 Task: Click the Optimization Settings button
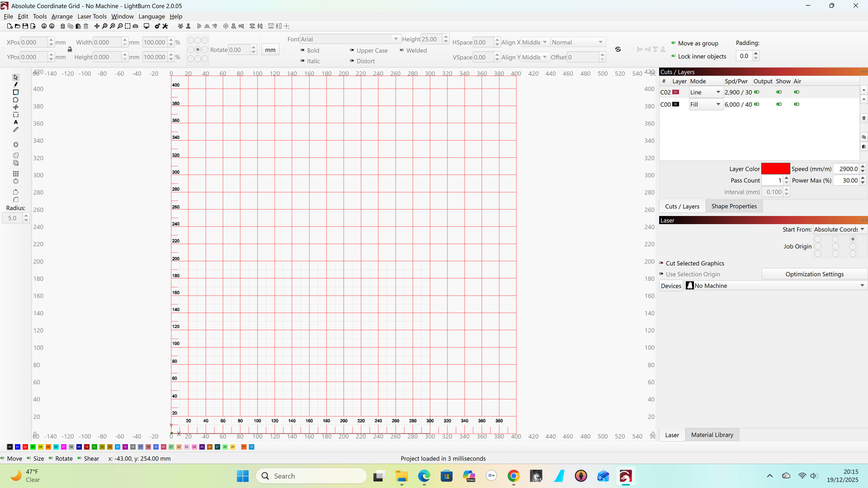coord(814,274)
